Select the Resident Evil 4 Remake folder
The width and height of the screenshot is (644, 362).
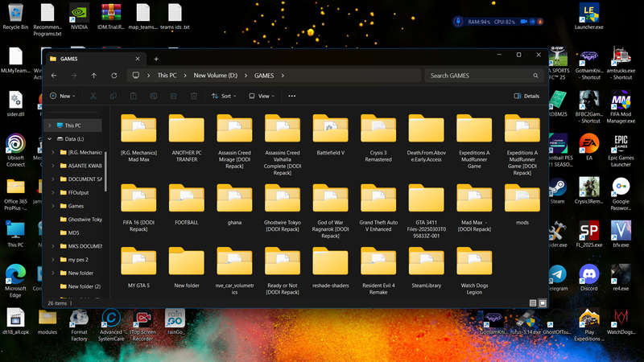coord(378,272)
